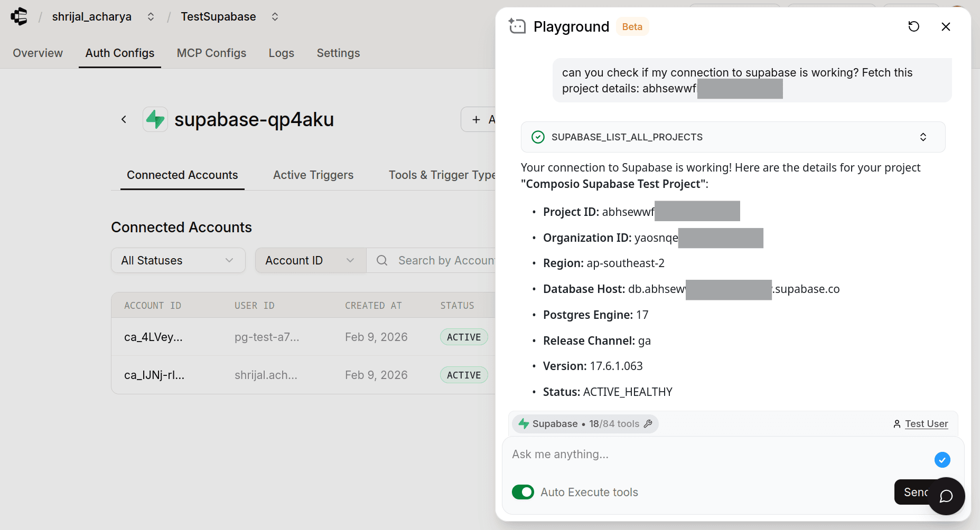Open the Account ID filter dropdown

[x=311, y=260]
